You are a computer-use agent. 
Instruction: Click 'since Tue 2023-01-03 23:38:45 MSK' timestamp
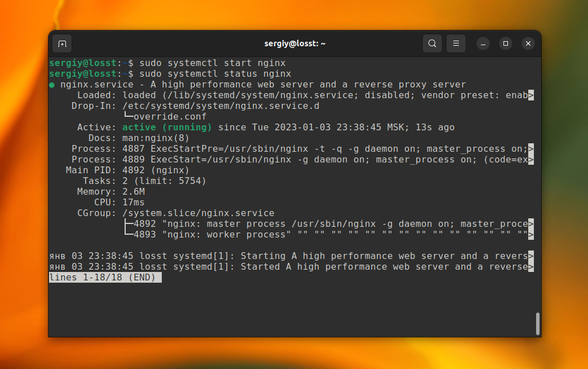click(x=311, y=128)
